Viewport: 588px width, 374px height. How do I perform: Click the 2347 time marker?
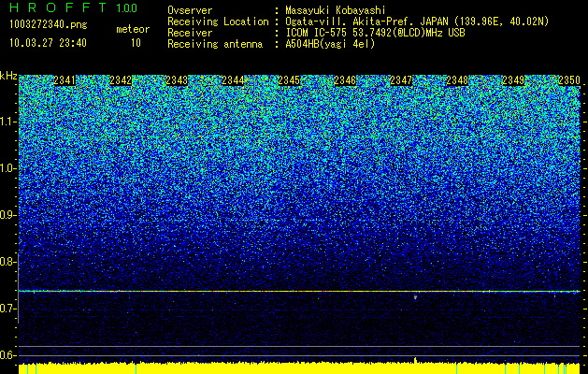point(401,80)
